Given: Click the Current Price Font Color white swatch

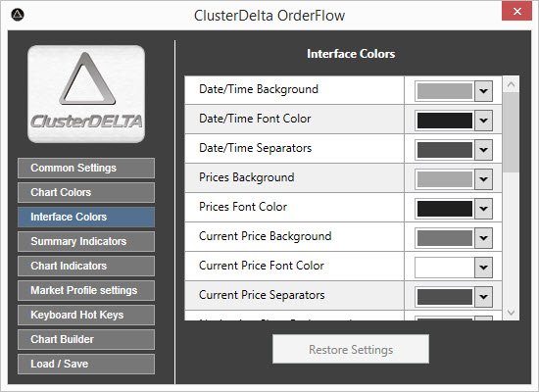Looking at the screenshot, I should pos(445,268).
